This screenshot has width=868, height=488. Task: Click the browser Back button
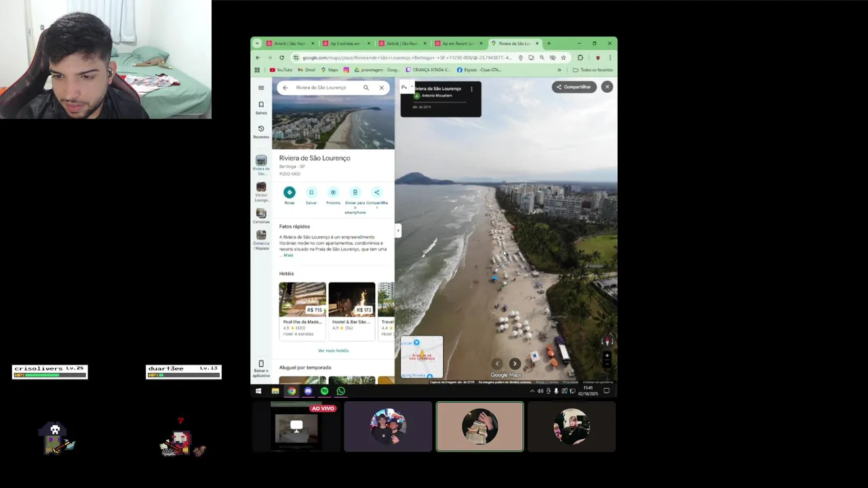click(258, 58)
